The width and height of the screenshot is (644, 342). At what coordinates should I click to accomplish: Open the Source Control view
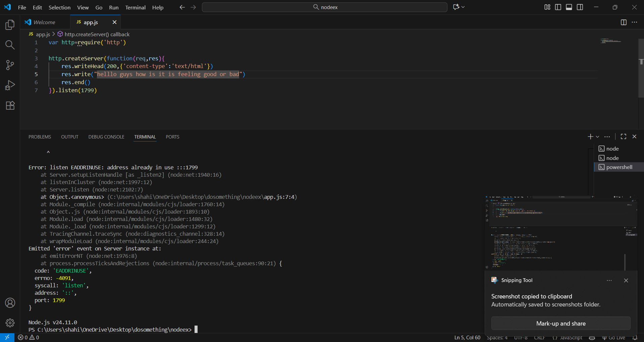click(10, 65)
